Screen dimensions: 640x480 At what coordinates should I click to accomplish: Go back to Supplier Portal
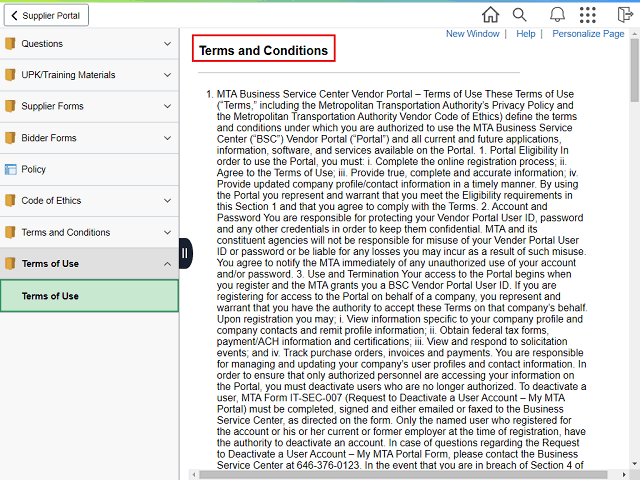(46, 16)
